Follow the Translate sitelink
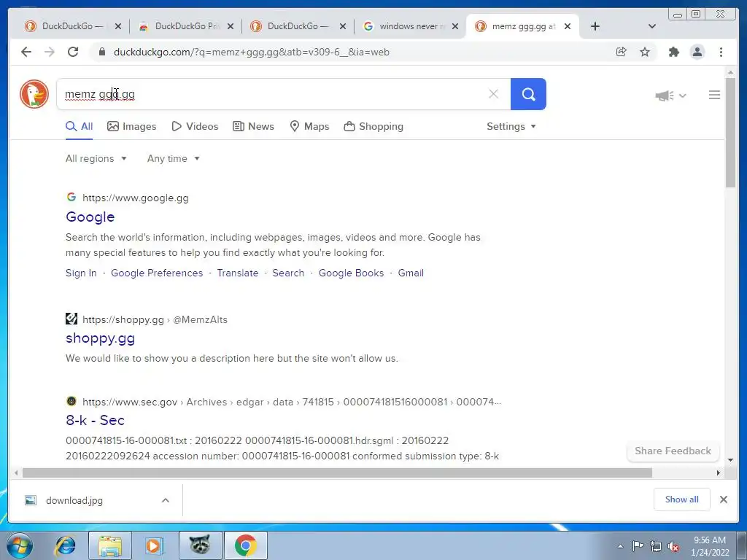747x560 pixels. 238,273
